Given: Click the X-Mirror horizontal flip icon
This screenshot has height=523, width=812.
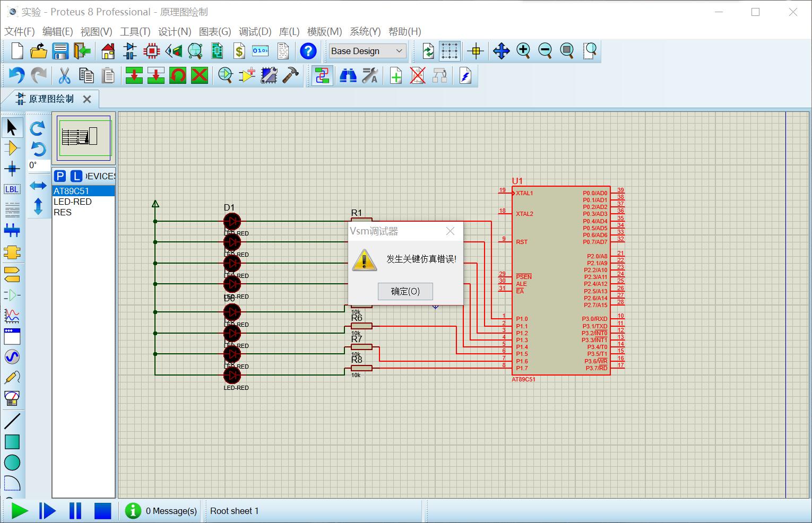Looking at the screenshot, I should tap(38, 186).
